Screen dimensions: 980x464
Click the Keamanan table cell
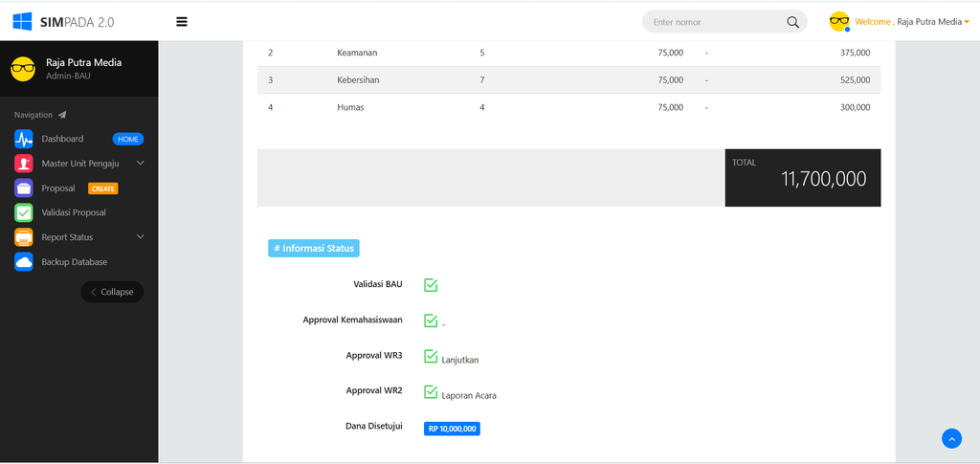pyautogui.click(x=357, y=53)
